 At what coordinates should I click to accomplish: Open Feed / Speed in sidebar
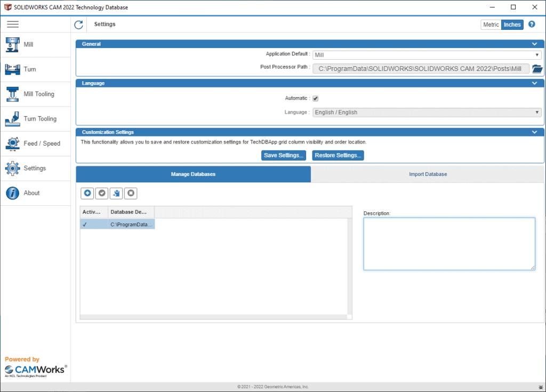click(x=36, y=143)
